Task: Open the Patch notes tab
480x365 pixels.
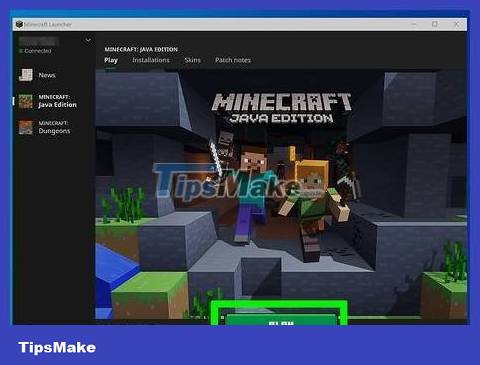Action: click(233, 60)
